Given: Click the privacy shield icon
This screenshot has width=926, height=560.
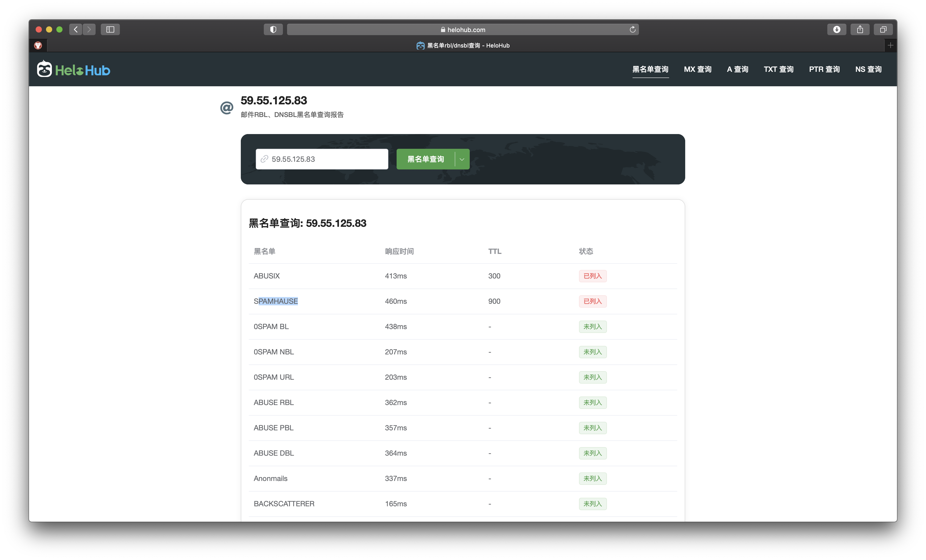Looking at the screenshot, I should (x=273, y=29).
